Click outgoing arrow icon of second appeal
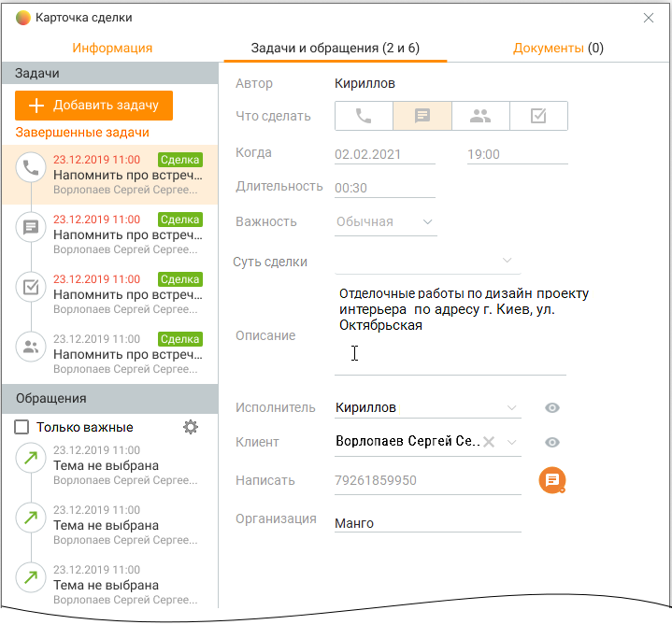The height and width of the screenshot is (639, 672). pyautogui.click(x=31, y=518)
